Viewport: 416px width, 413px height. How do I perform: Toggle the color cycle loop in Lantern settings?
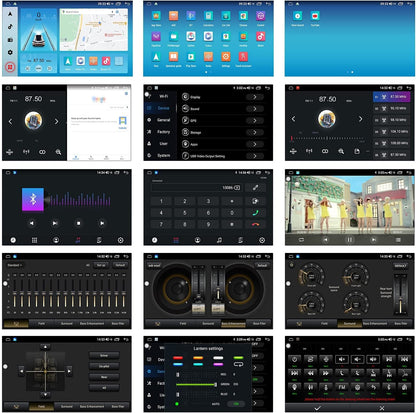point(238,364)
